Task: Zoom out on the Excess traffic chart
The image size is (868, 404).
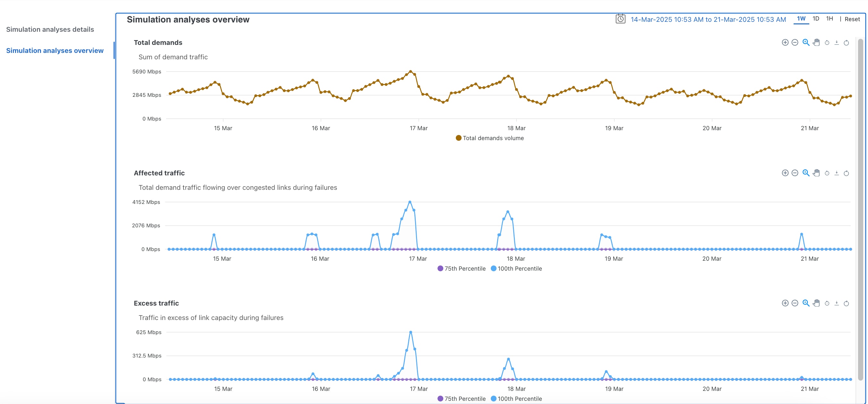Action: pos(795,303)
